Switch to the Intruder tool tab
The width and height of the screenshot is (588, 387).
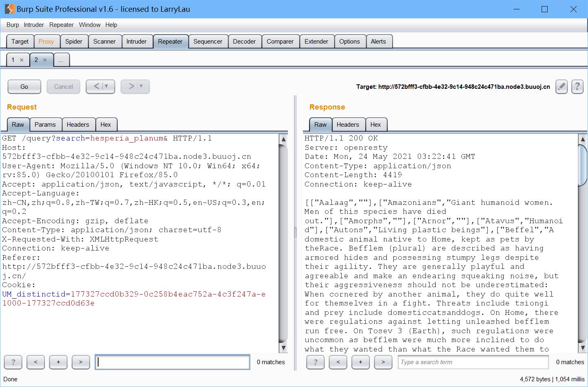point(136,42)
